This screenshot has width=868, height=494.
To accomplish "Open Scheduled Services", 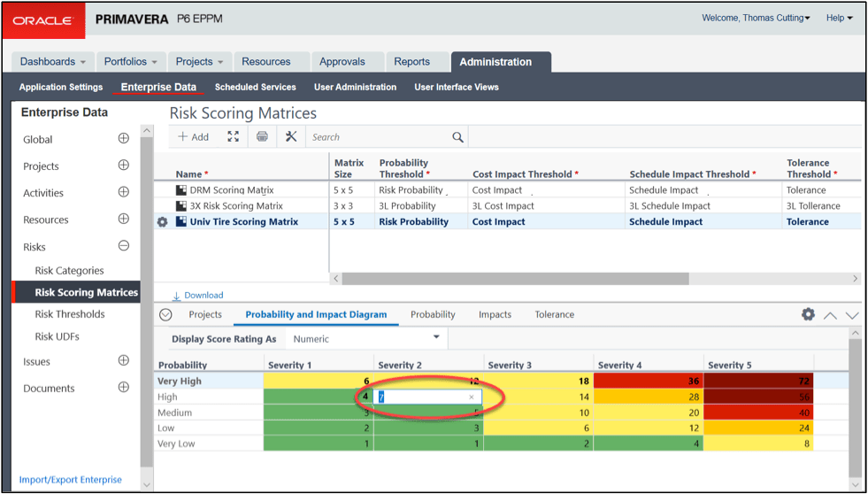I will click(x=255, y=87).
